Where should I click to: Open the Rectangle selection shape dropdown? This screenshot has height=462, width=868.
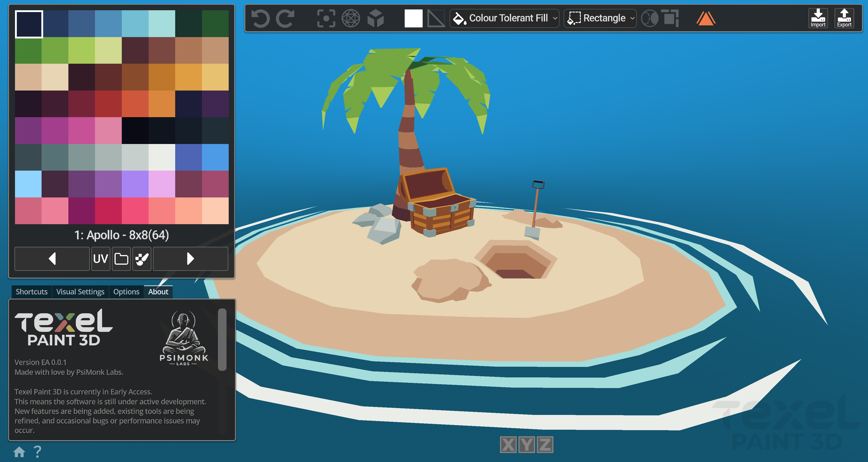(x=600, y=18)
